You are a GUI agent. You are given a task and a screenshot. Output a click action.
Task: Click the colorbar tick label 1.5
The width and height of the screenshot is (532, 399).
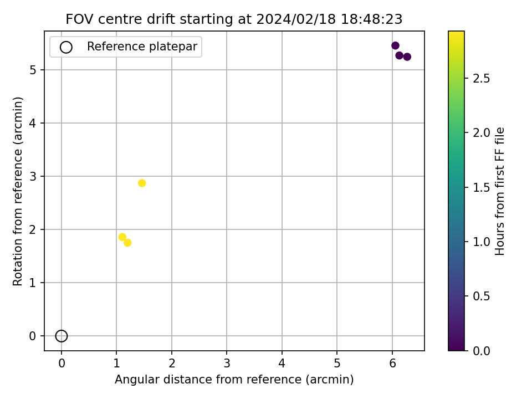[482, 187]
